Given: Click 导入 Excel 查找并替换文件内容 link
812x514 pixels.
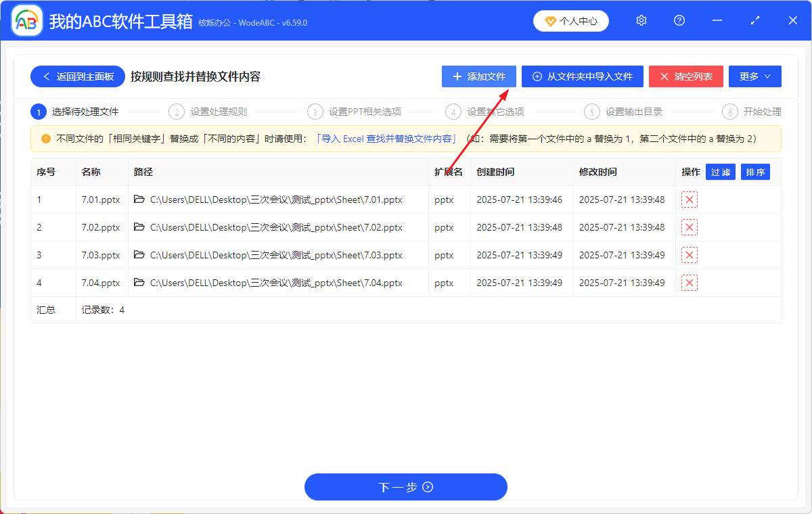Looking at the screenshot, I should [386, 139].
